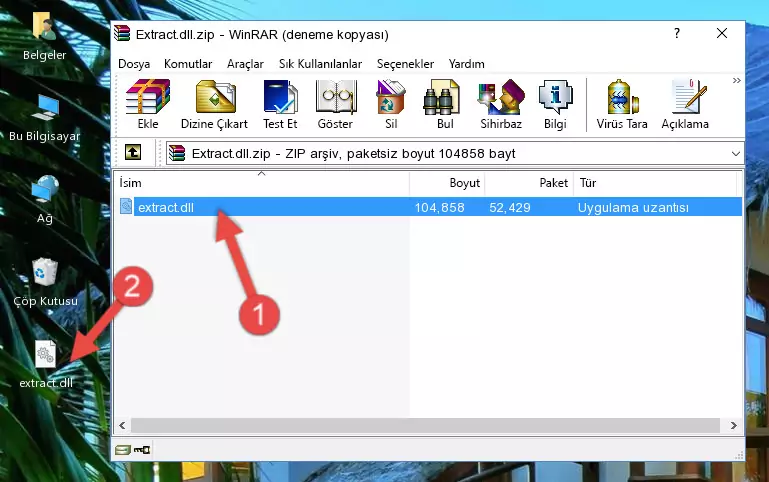Viewport: 769px width, 482px height.
Task: Select the Belgeler desktop icon
Action: tap(45, 37)
